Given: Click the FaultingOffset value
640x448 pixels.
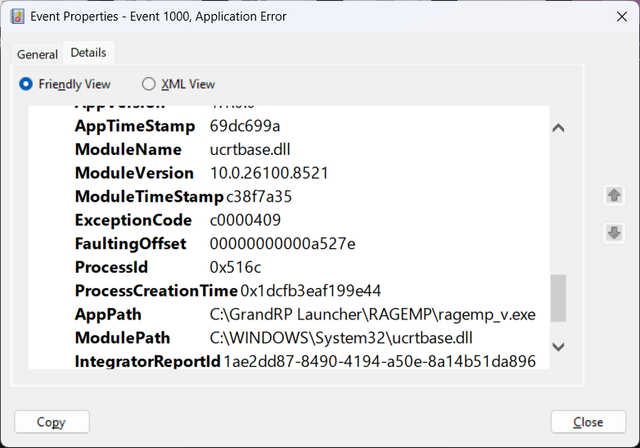Looking at the screenshot, I should [282, 244].
